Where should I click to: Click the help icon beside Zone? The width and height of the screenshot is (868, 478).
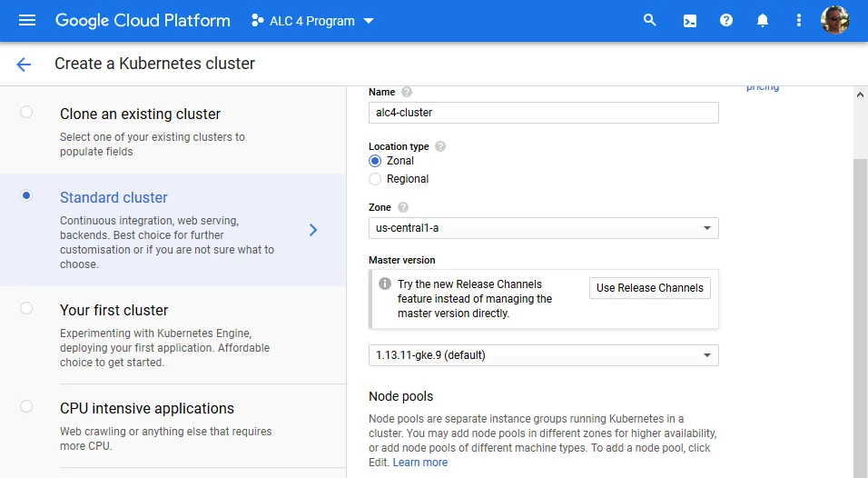(x=403, y=207)
